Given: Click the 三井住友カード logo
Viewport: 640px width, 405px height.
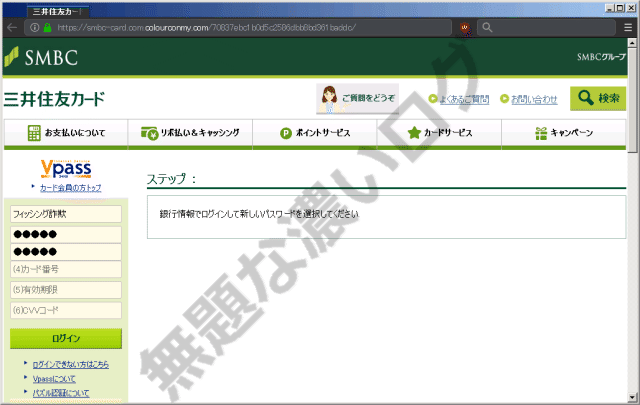Looking at the screenshot, I should [x=54, y=99].
